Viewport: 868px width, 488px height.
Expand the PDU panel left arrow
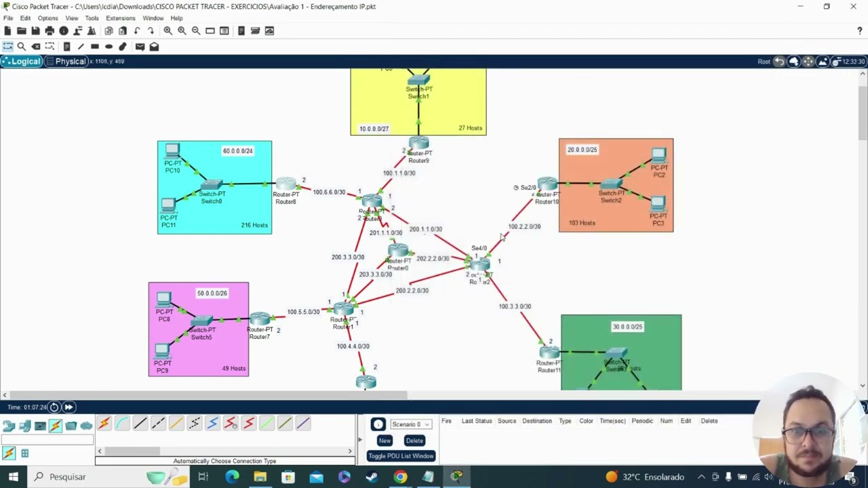(360, 440)
